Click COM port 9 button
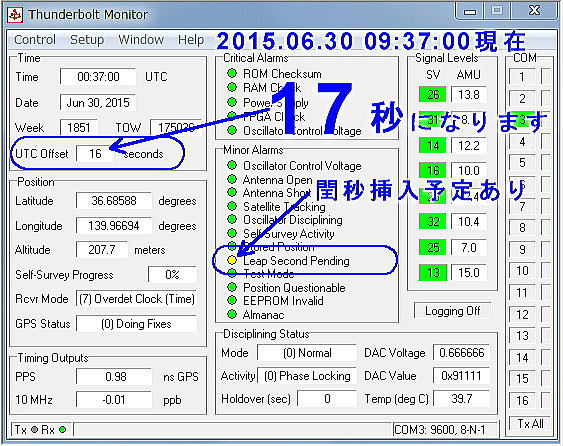Screen dimensions: 563x446 [522, 249]
